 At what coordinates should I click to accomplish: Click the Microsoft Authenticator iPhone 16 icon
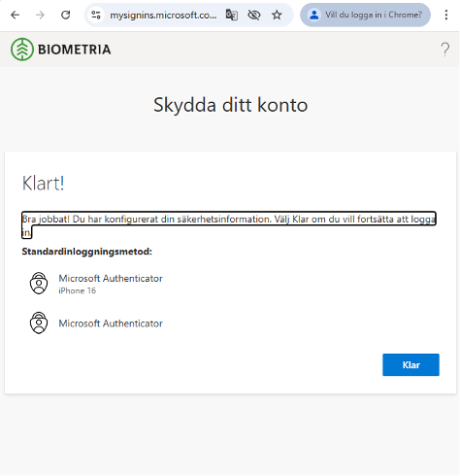[39, 284]
